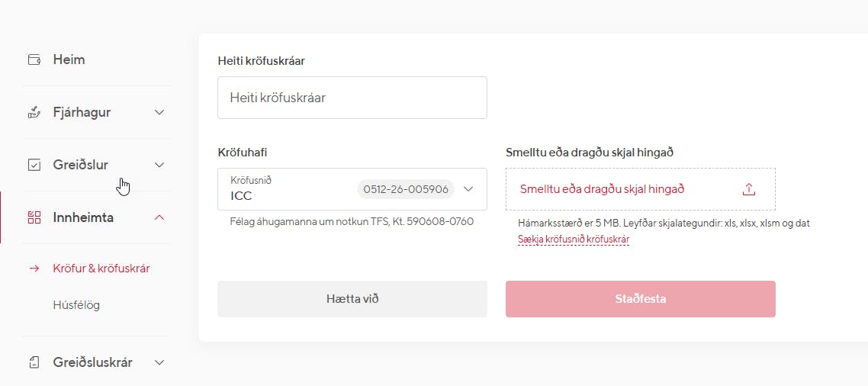Screen dimensions: 868x386
Task: Open Húsfélög submenu item
Action: (76, 305)
